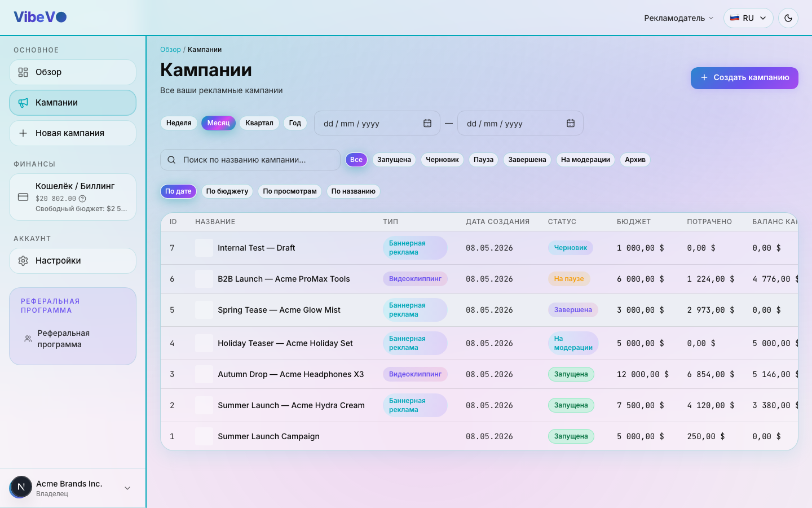
Task: Click the wallet balance help icon
Action: (82, 199)
